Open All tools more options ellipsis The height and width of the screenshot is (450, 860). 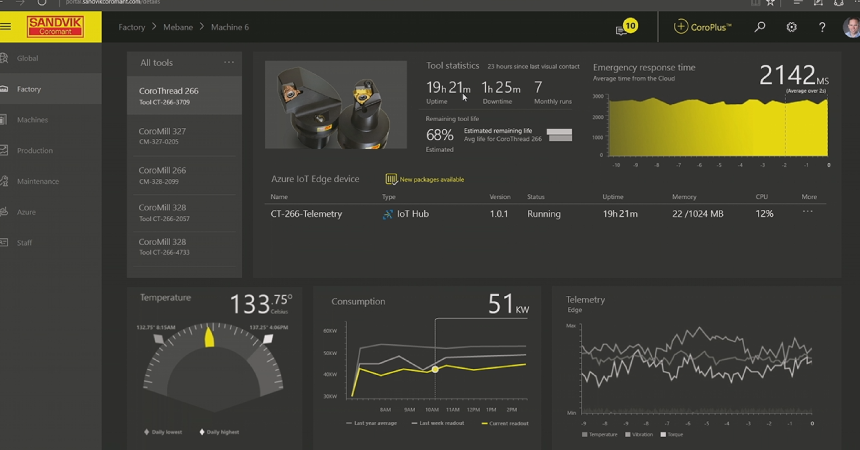click(x=229, y=63)
